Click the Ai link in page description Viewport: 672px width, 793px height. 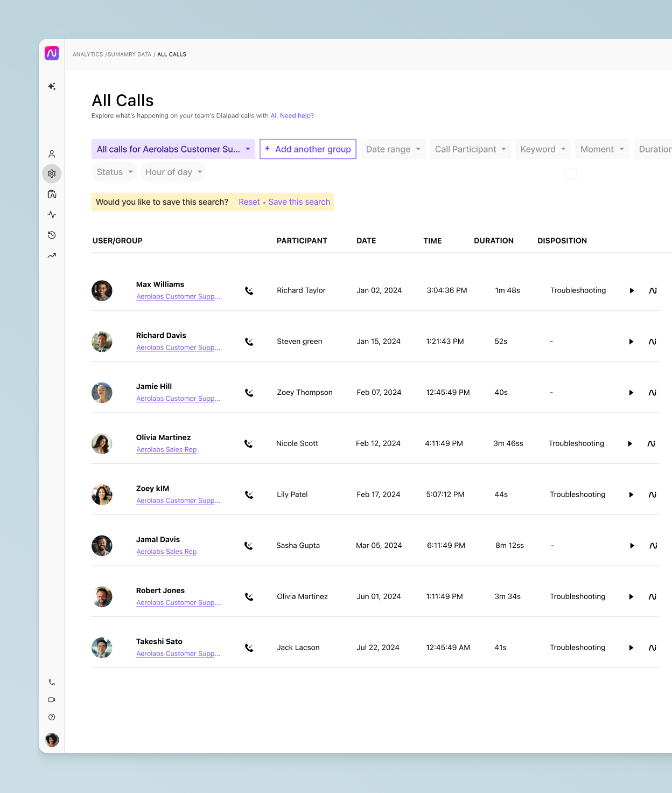click(x=274, y=116)
